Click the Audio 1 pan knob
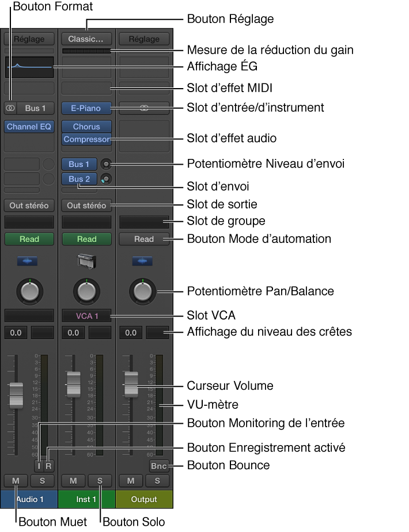This screenshot has height=532, width=409. click(x=30, y=291)
